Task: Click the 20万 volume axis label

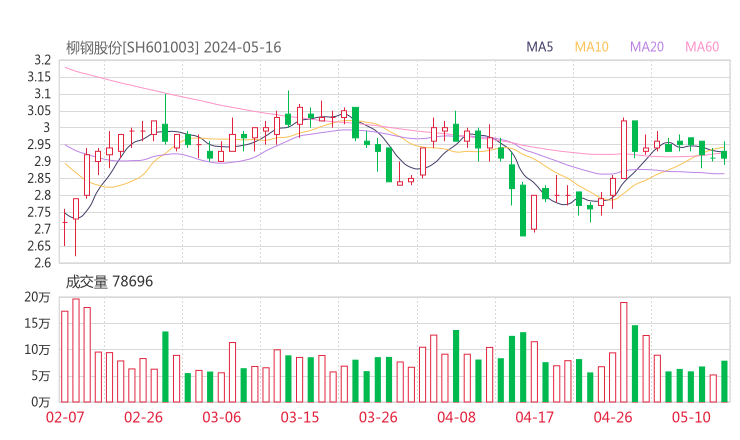Action: 37,297
